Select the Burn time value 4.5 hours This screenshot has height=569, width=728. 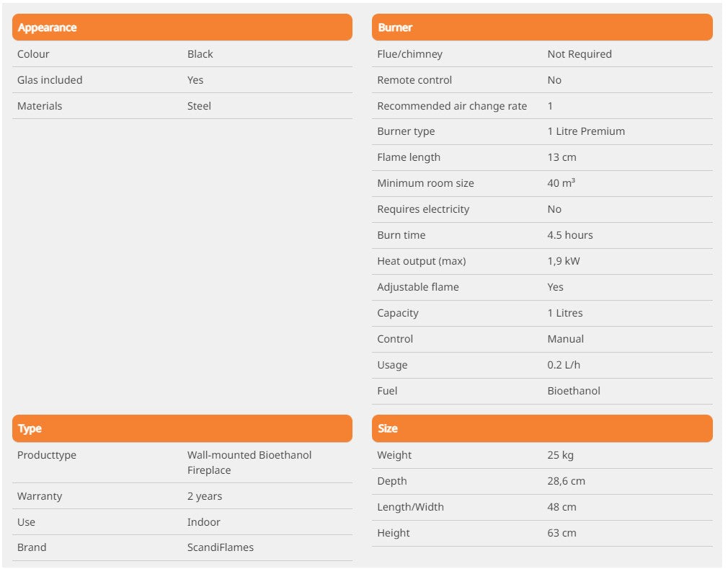tap(570, 235)
